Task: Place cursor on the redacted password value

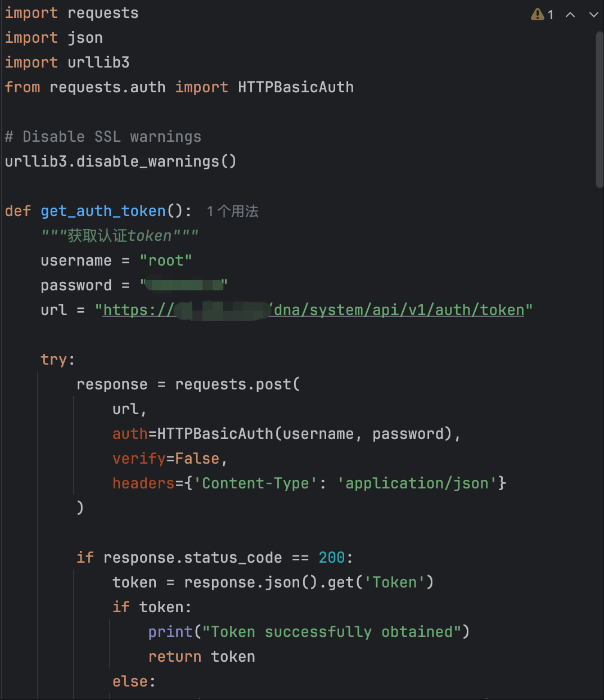Action: click(x=184, y=285)
